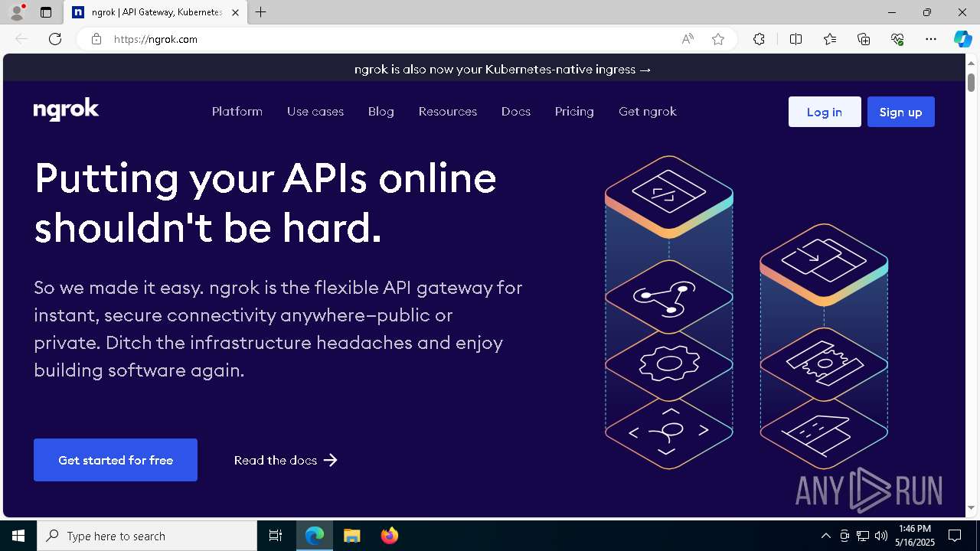Screen dimensions: 980x551
Task: View site information lock icon
Action: (96, 39)
